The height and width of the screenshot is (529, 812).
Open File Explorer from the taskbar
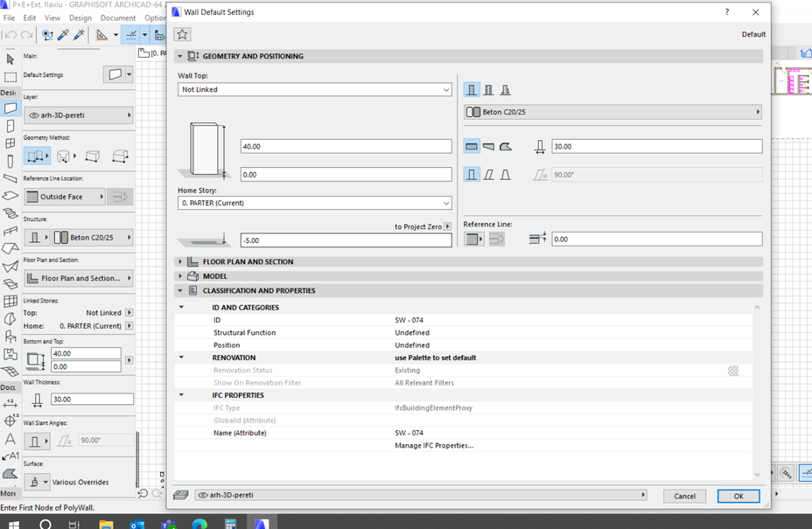pos(106,524)
